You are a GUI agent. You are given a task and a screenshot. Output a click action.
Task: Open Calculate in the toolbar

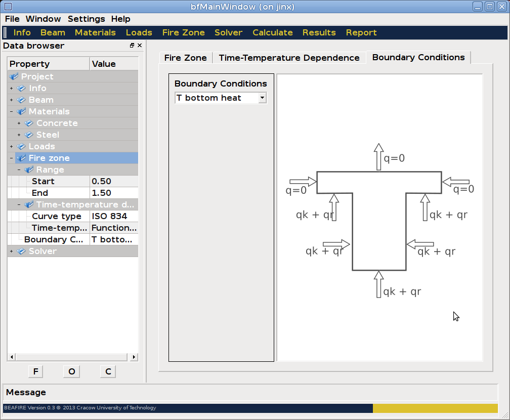coord(272,32)
